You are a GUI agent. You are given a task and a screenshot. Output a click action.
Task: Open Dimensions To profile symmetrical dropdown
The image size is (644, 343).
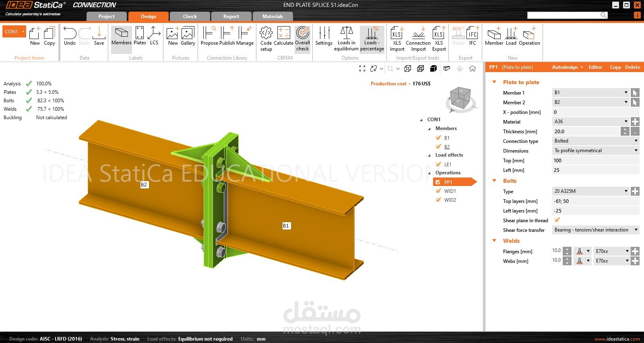596,151
